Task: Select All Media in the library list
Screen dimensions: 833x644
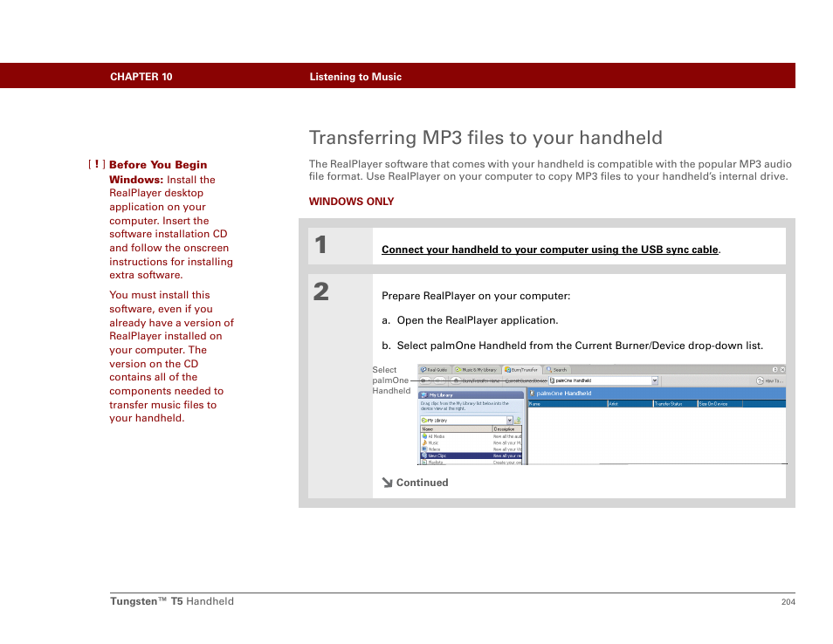Action: pyautogui.click(x=471, y=436)
